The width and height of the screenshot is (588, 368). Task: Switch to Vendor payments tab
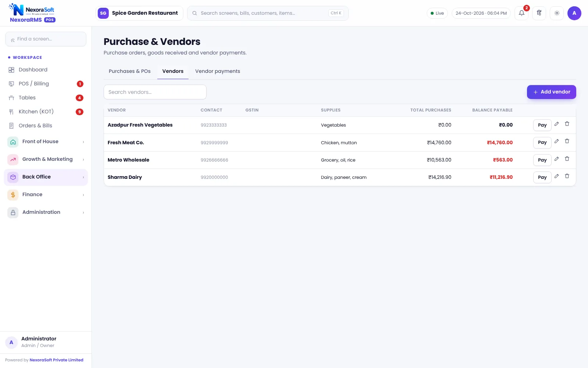tap(218, 71)
